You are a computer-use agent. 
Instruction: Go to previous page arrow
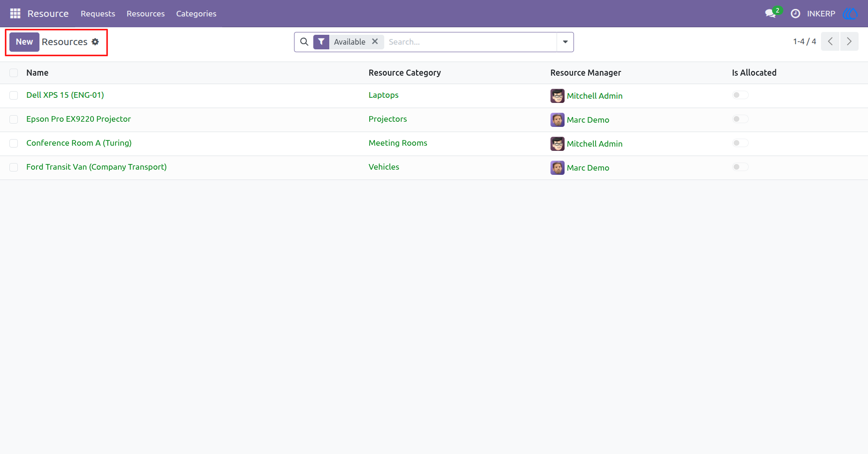pos(830,41)
